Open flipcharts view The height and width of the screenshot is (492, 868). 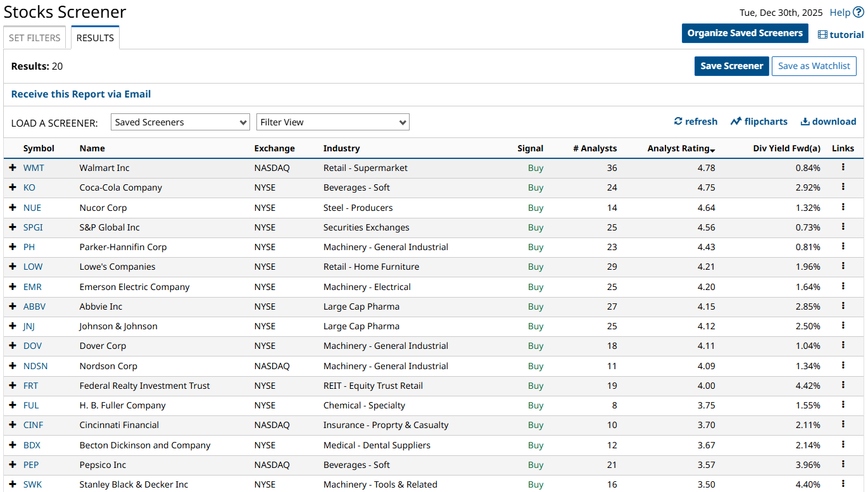pyautogui.click(x=759, y=122)
